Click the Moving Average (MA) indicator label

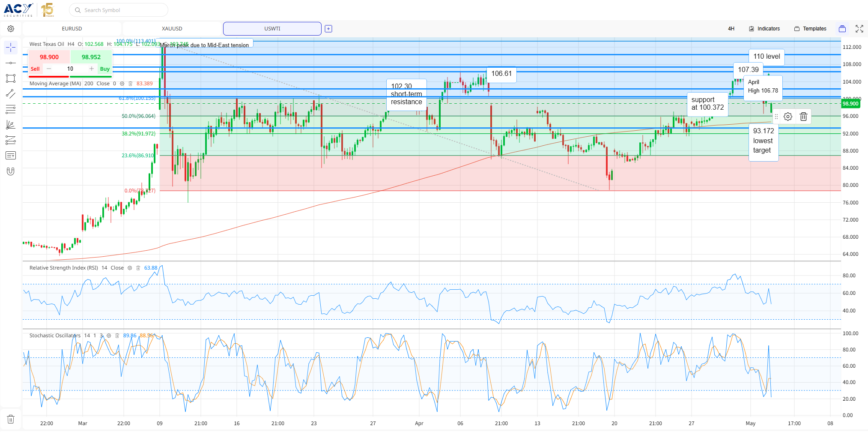(x=55, y=84)
